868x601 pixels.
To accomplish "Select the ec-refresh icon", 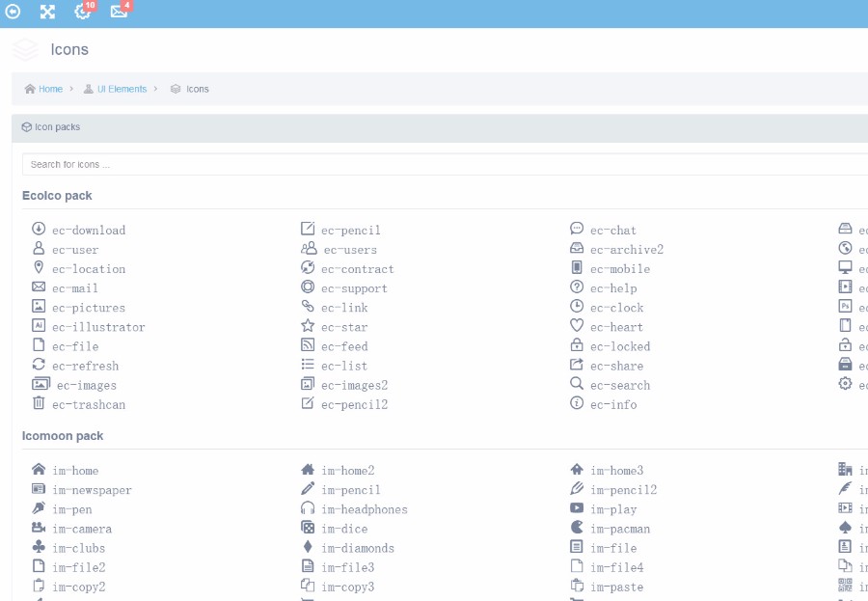I will click(x=39, y=364).
